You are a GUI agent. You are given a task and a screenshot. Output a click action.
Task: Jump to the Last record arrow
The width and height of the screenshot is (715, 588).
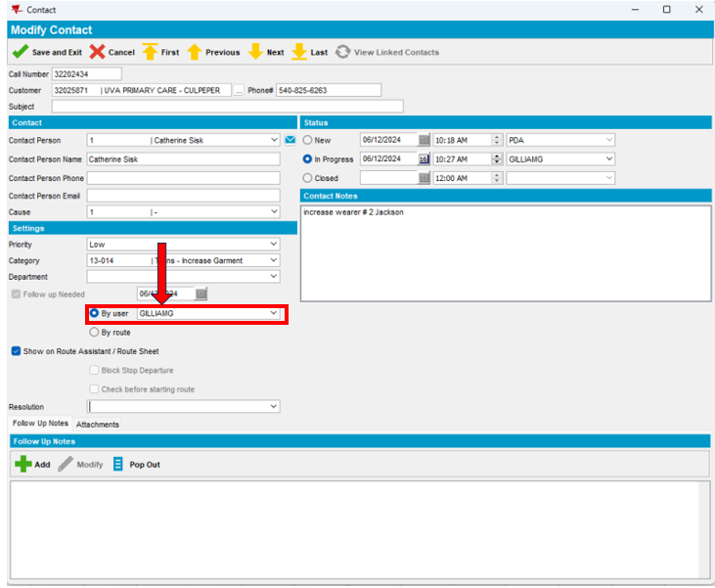point(299,52)
